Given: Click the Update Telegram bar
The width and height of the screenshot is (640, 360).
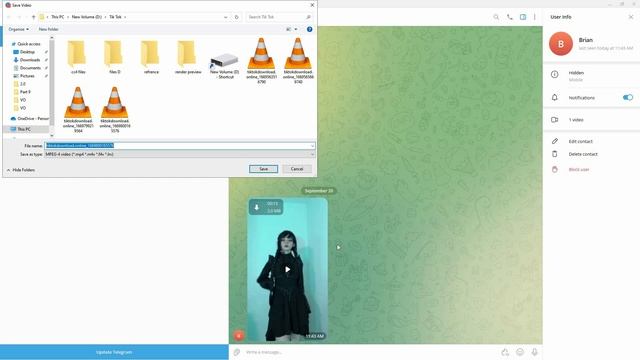Looking at the screenshot, I should coord(114,352).
